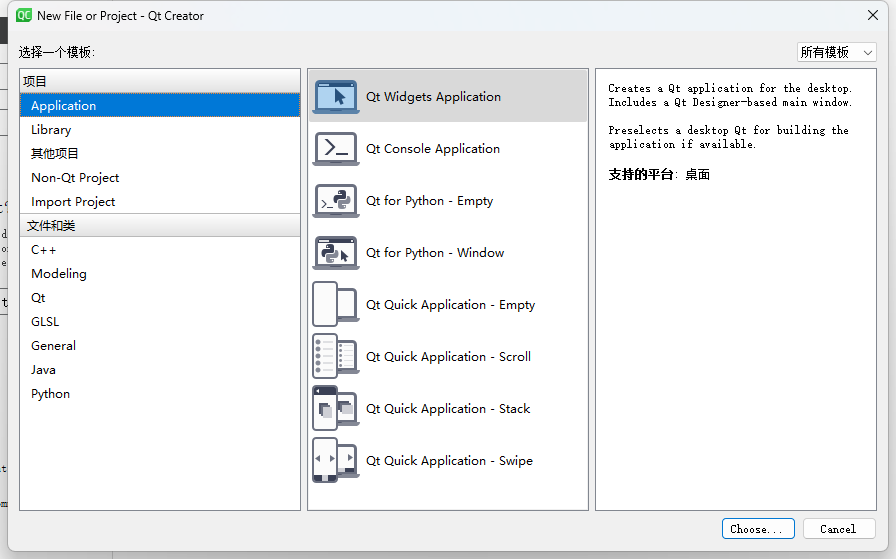Select Modeling file category
Viewport: 896px width, 559px height.
tap(160, 274)
